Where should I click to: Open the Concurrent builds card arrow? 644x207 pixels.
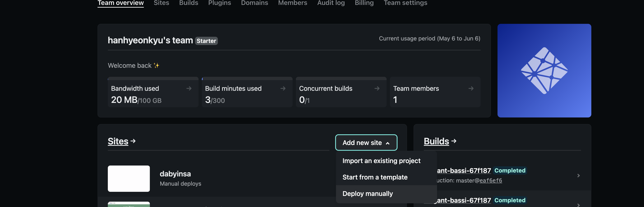pyautogui.click(x=377, y=89)
